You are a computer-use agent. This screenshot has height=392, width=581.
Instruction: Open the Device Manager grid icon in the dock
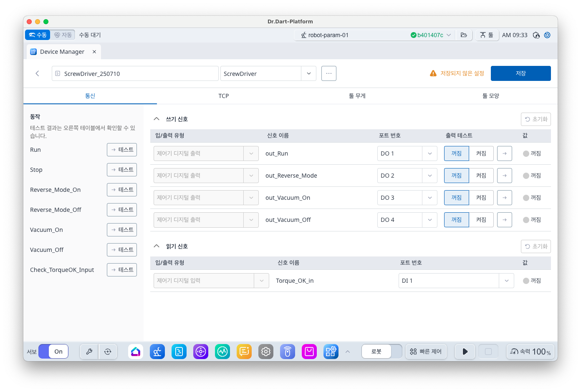click(x=331, y=352)
